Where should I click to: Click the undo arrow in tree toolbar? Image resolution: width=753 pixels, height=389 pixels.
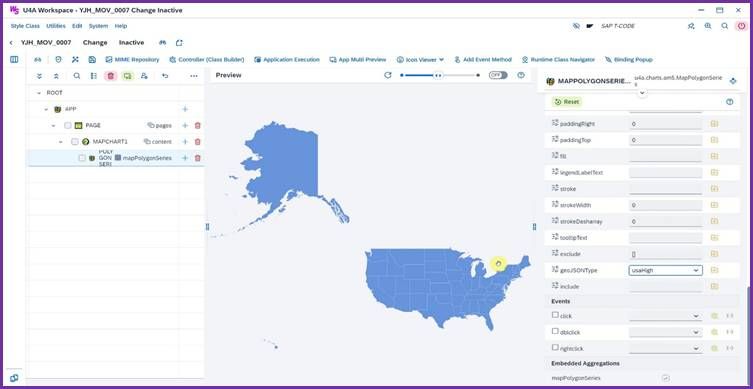[x=165, y=76]
